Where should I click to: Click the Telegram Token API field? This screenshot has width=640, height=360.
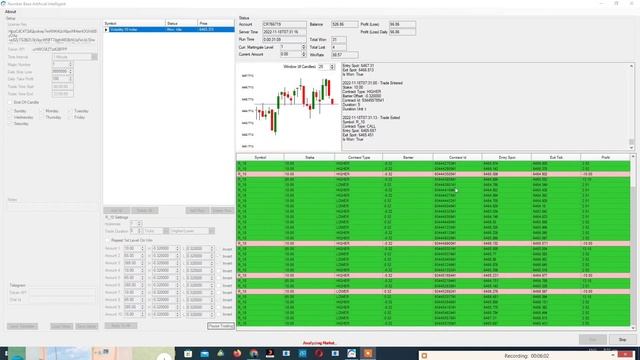tap(62, 292)
